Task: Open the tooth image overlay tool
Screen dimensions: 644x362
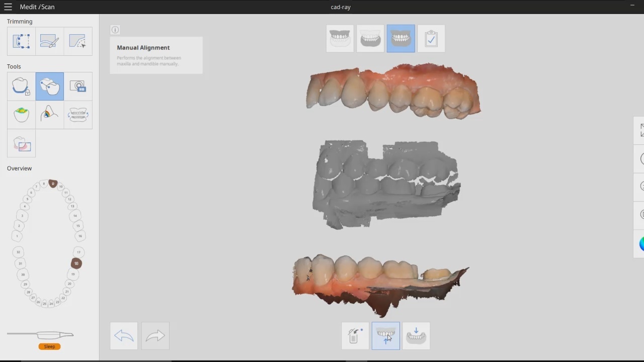Action: tap(21, 144)
